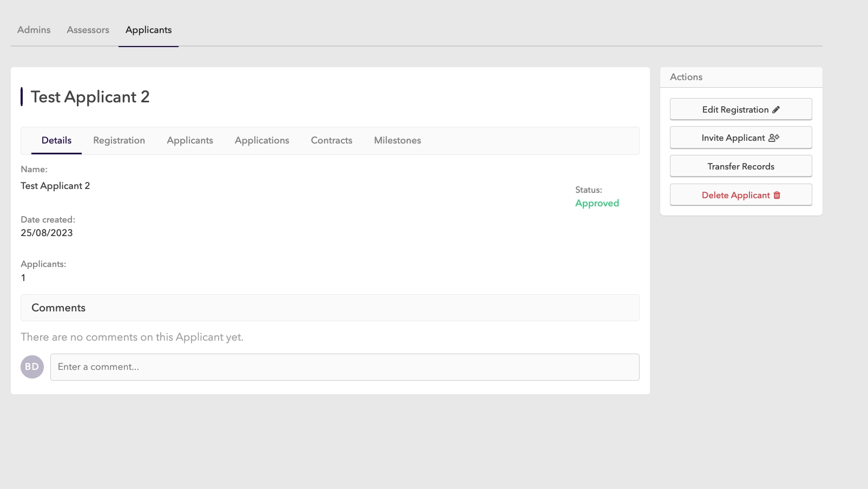This screenshot has width=868, height=489.
Task: Select the Details sub-tab
Action: pyautogui.click(x=56, y=140)
